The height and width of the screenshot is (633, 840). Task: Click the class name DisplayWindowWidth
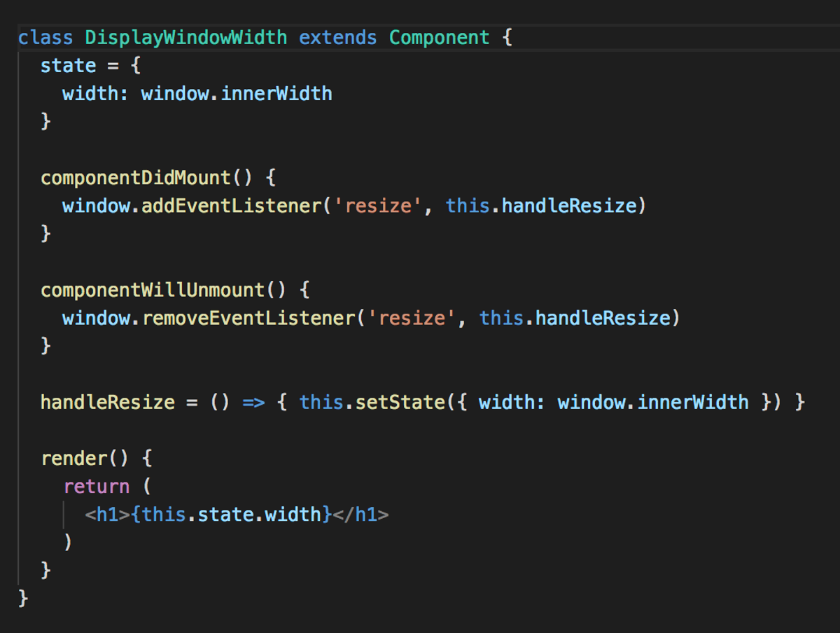point(186,37)
